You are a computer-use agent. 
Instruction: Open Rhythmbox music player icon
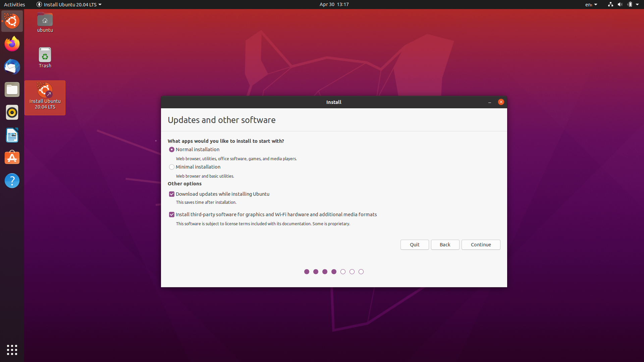click(x=12, y=112)
